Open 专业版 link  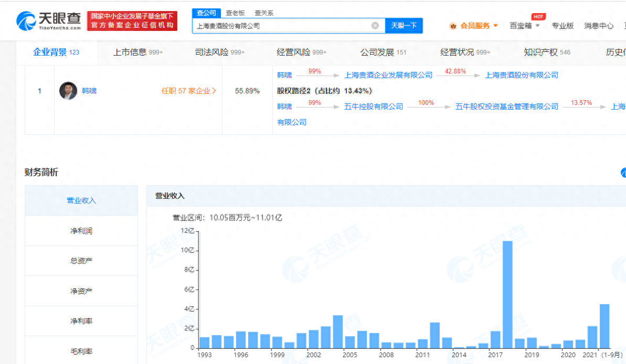pyautogui.click(x=563, y=26)
